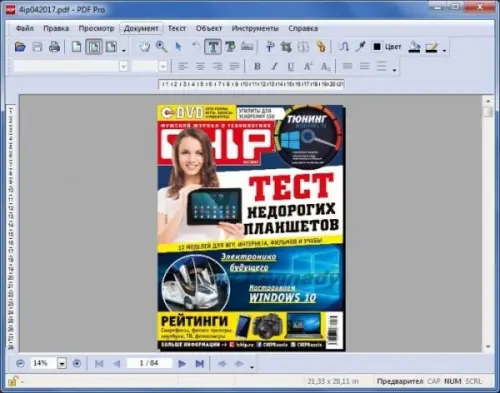Center align text
This screenshot has height=393, width=500.
[200, 66]
